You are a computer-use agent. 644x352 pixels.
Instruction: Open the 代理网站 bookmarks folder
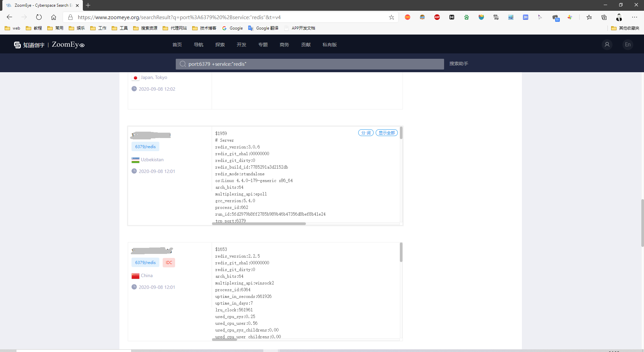click(175, 28)
